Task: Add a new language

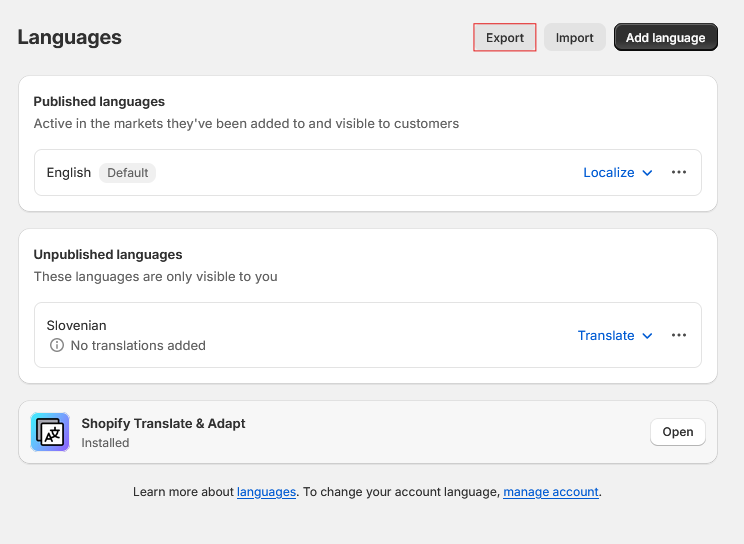Action: point(665,38)
